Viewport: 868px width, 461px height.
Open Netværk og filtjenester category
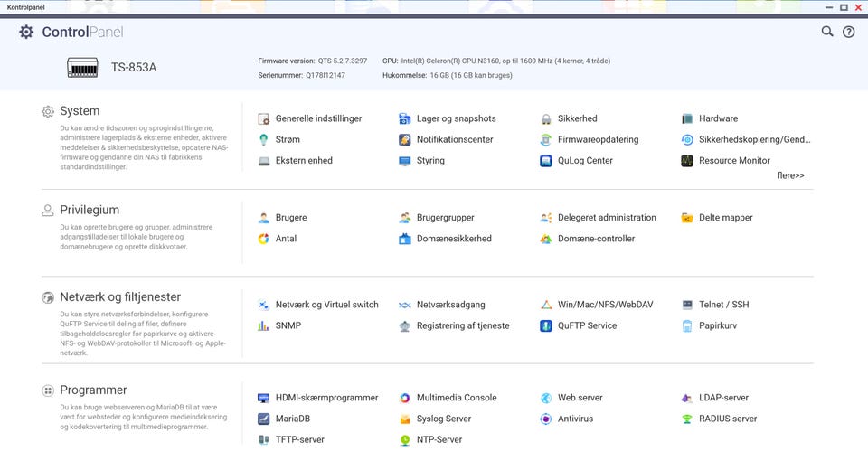(x=120, y=296)
